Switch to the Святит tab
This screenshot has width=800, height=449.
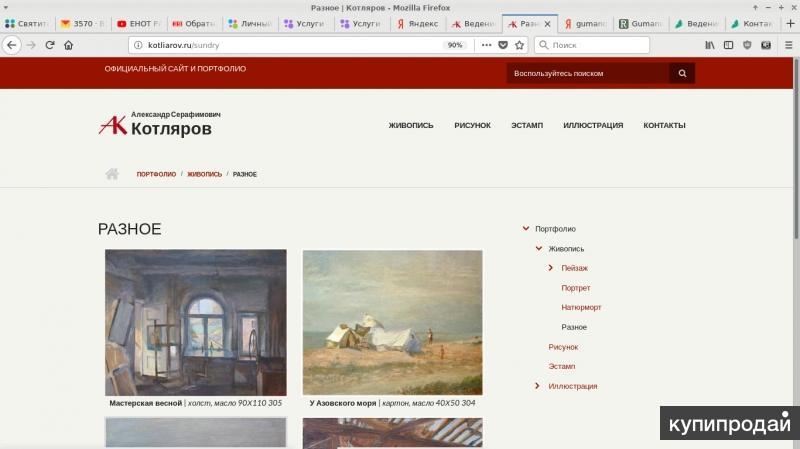26,23
